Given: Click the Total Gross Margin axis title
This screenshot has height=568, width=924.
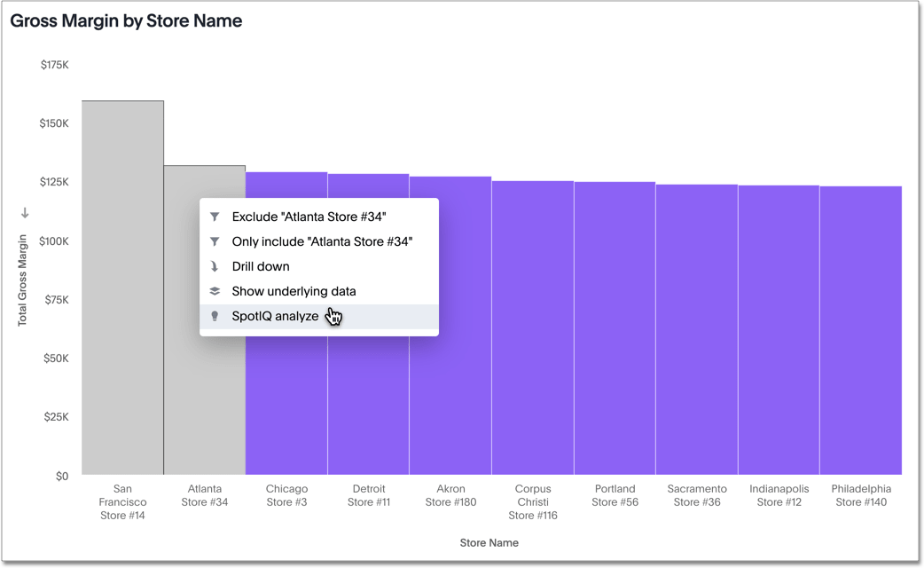Looking at the screenshot, I should pos(23,280).
